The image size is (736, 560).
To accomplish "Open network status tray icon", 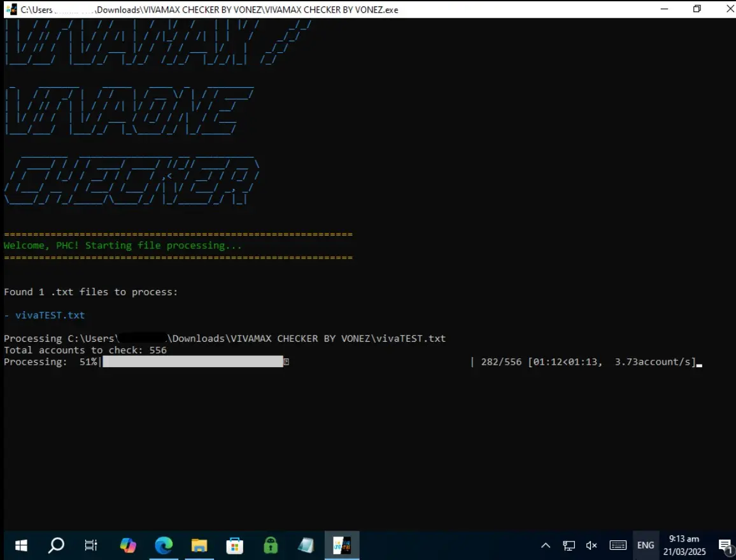I will click(569, 545).
